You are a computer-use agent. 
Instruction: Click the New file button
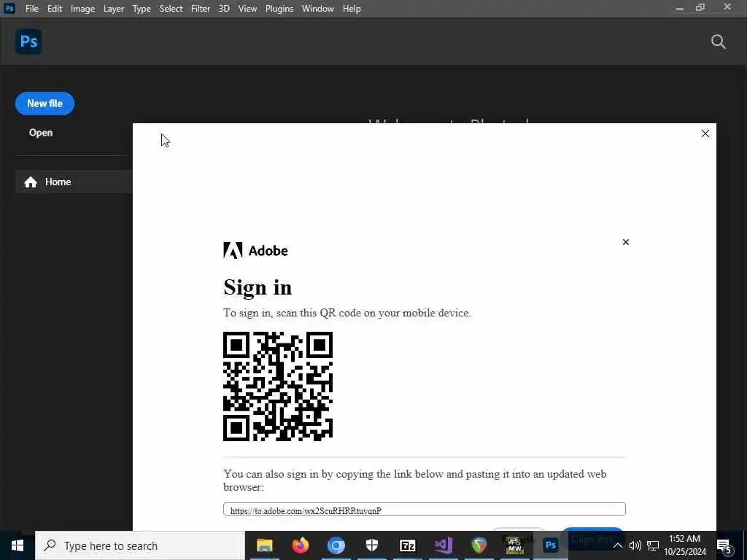pyautogui.click(x=44, y=104)
